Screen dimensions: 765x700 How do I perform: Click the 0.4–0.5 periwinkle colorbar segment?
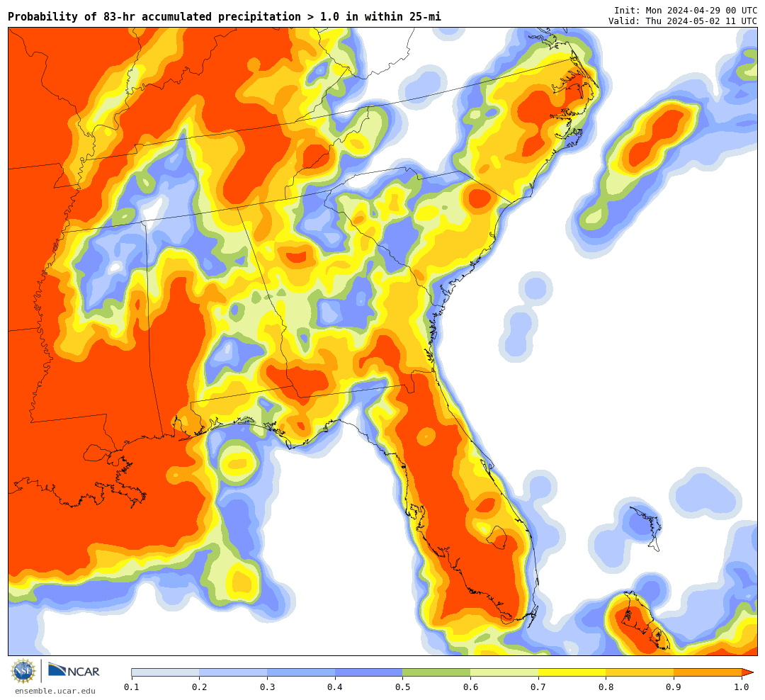point(369,672)
